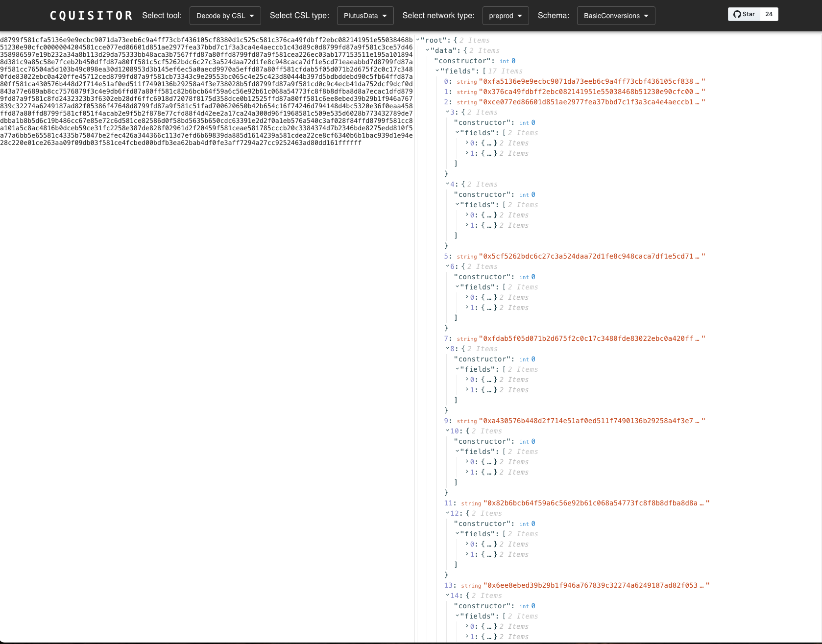
Task: Expand item 0 inside field 3
Action: point(467,143)
